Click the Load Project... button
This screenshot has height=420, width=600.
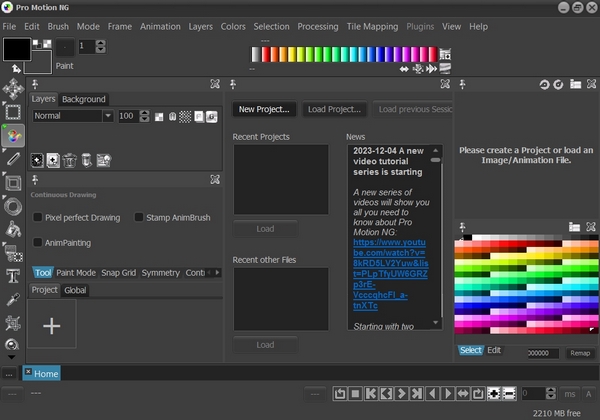(x=334, y=109)
